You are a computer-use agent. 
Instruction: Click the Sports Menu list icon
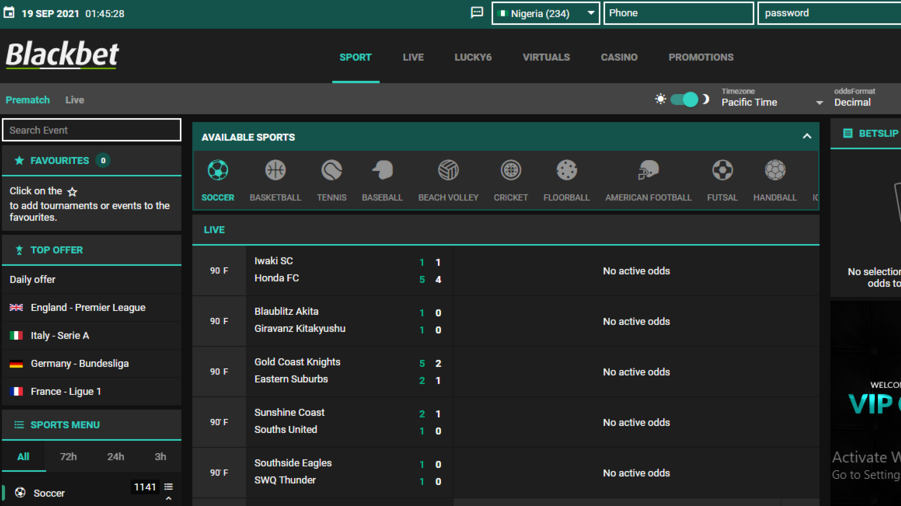tap(19, 425)
